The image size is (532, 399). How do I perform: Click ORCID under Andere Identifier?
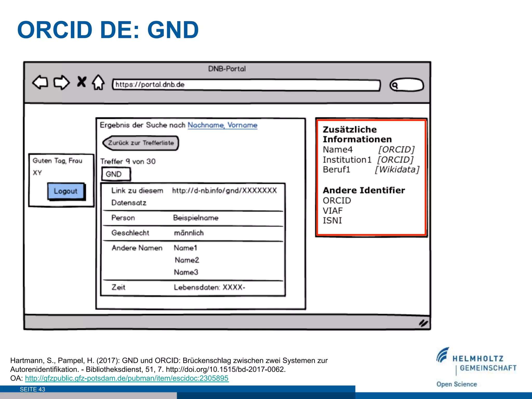pos(337,201)
